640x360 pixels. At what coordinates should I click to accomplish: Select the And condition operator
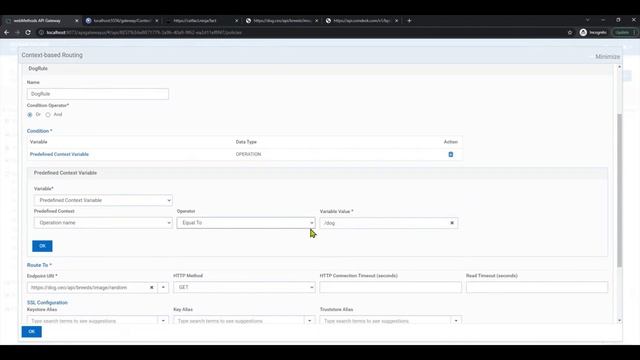pyautogui.click(x=48, y=115)
